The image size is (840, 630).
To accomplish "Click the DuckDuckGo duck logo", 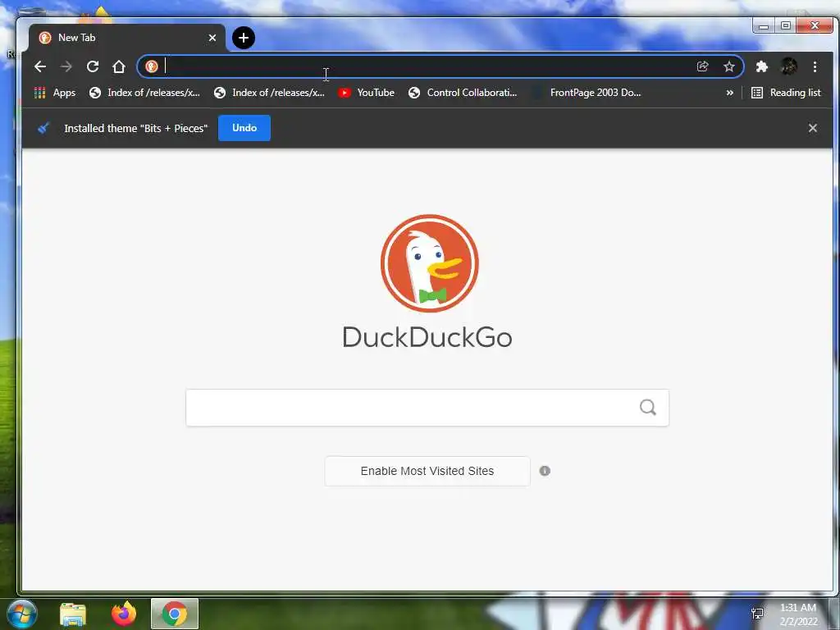I will pos(429,263).
